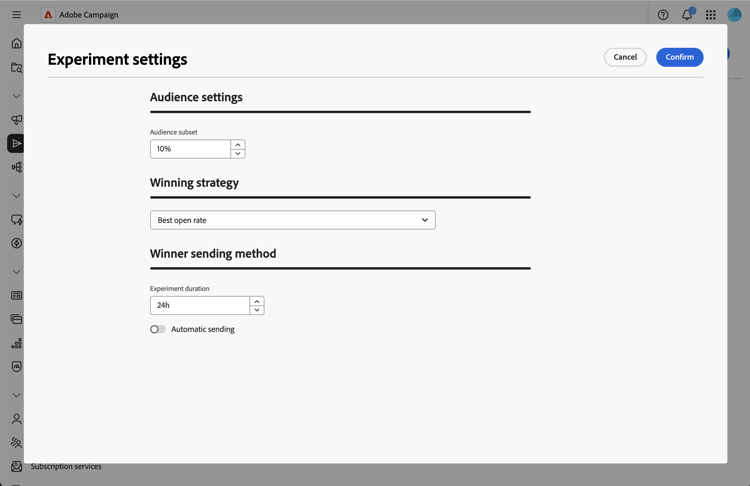Open the Best open rate dropdown
The image size is (750, 486).
click(293, 220)
